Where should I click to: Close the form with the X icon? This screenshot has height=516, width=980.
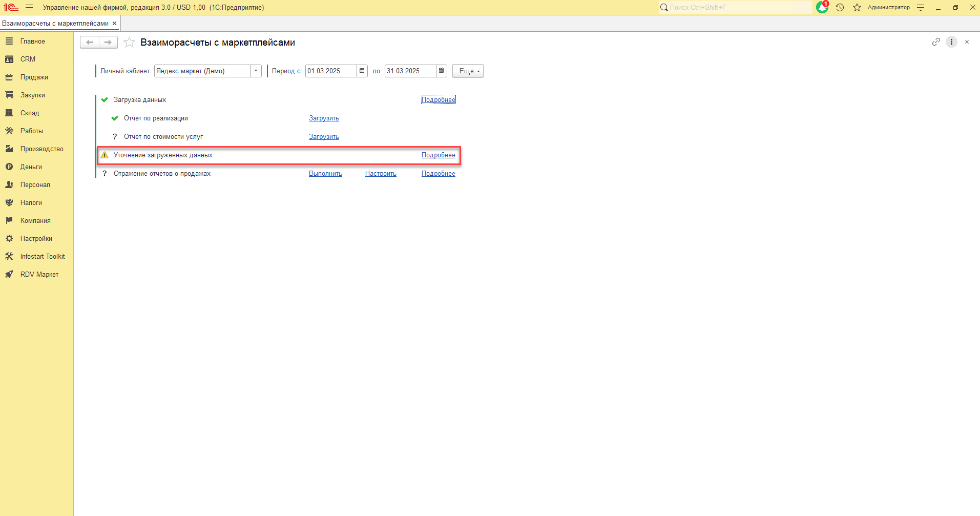(967, 42)
